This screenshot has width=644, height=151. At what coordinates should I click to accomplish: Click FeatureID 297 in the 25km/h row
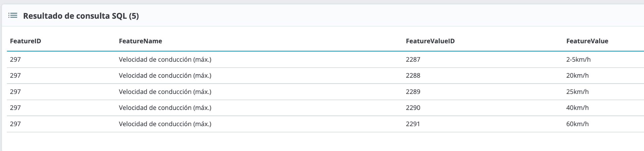click(15, 92)
